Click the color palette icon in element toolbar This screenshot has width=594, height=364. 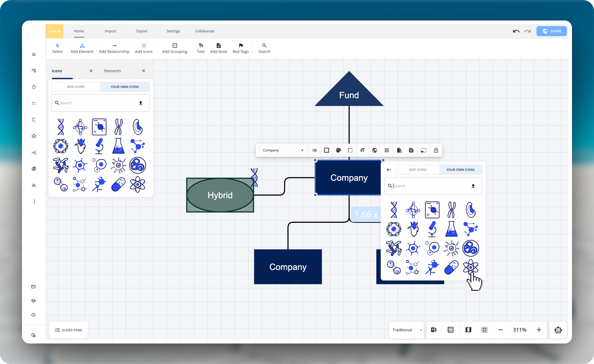(338, 150)
